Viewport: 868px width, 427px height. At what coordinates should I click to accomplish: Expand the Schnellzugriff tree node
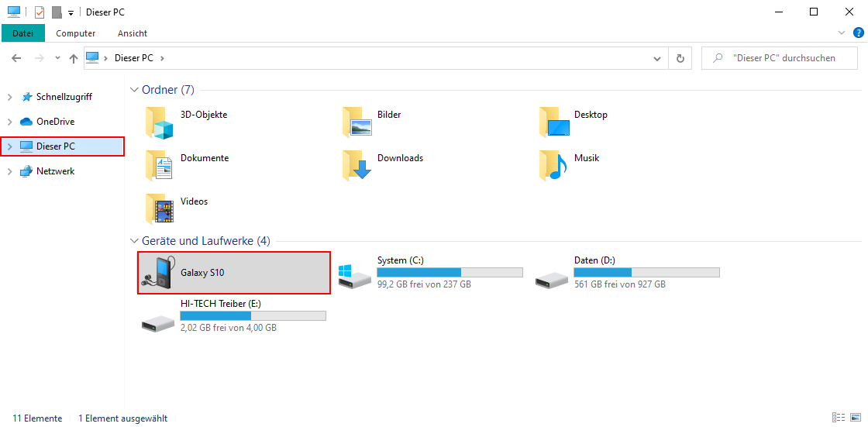click(9, 97)
